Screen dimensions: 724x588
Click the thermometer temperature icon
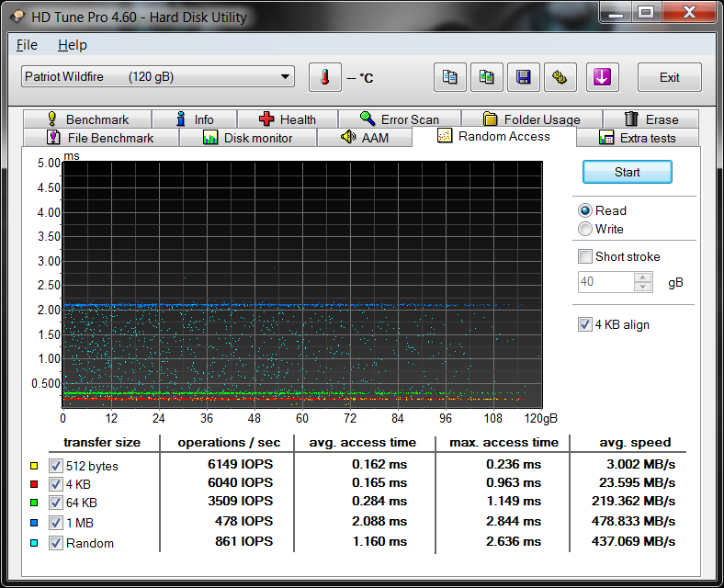pos(324,77)
